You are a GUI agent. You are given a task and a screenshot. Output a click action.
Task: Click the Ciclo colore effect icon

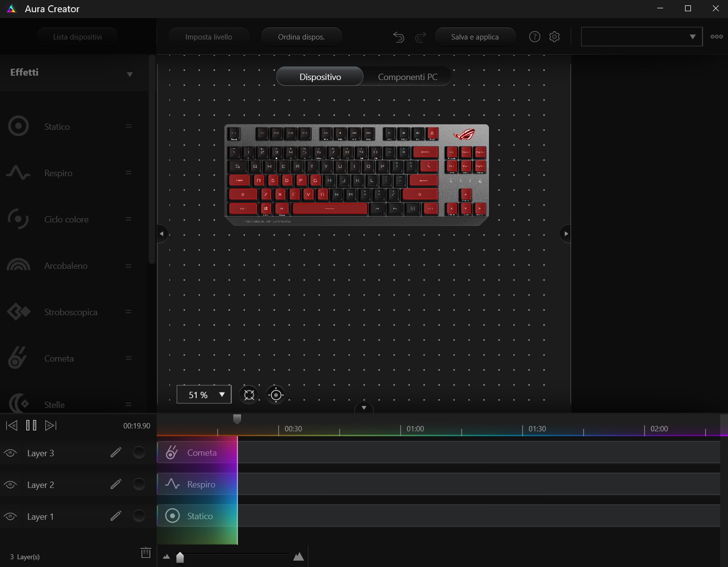(x=19, y=219)
